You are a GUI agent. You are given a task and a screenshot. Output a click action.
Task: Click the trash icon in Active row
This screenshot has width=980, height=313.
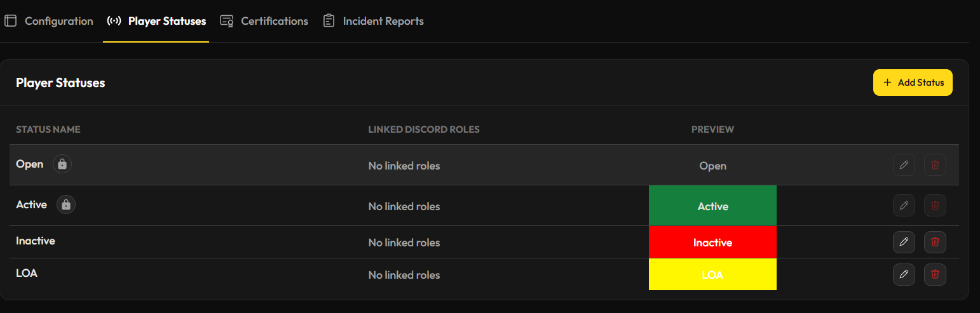point(935,206)
